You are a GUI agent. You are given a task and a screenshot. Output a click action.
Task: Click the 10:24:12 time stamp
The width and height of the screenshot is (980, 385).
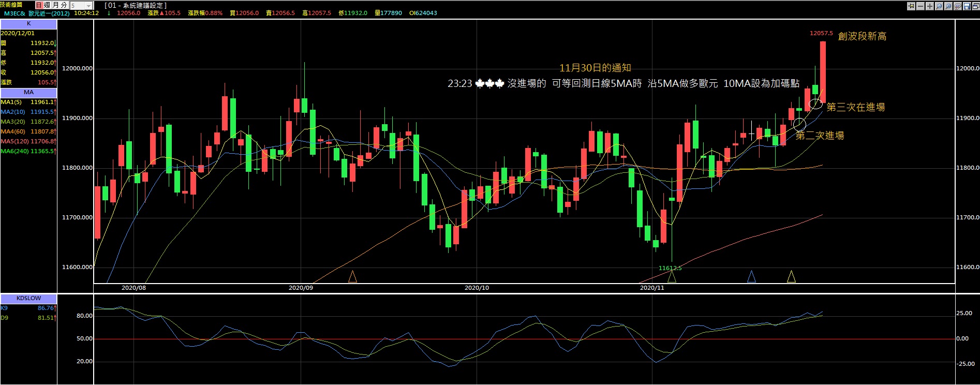[86, 13]
